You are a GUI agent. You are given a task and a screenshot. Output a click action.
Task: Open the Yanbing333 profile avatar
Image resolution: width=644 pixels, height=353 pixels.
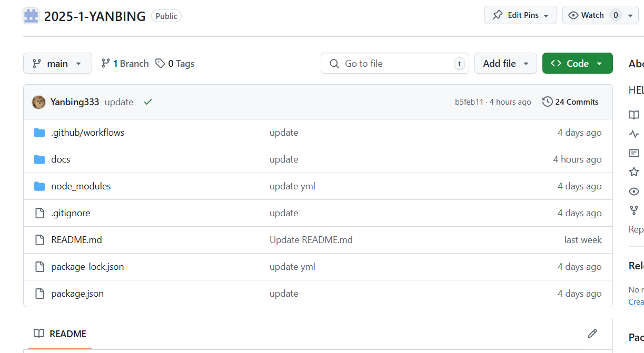pyautogui.click(x=38, y=102)
